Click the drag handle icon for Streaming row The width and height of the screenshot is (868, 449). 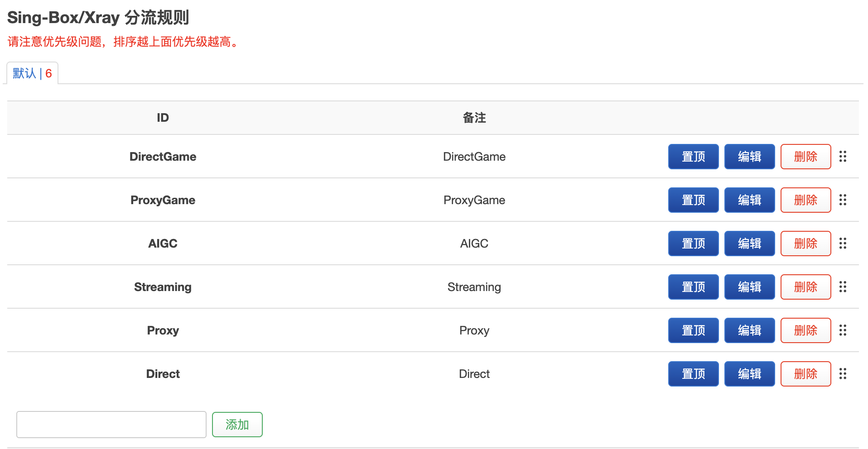tap(843, 287)
